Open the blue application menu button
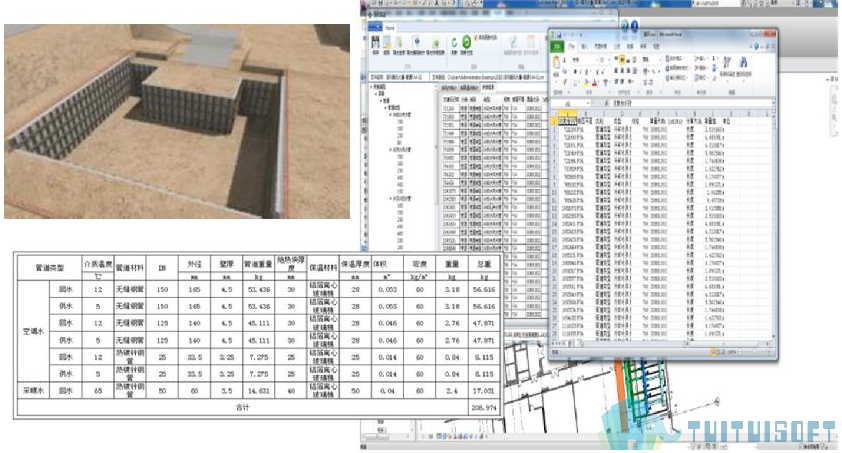 [x=375, y=26]
